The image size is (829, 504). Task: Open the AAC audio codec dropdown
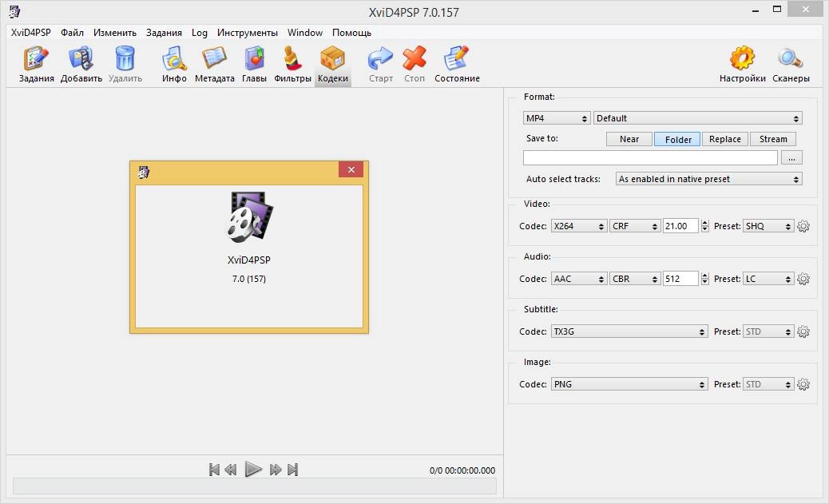[578, 279]
